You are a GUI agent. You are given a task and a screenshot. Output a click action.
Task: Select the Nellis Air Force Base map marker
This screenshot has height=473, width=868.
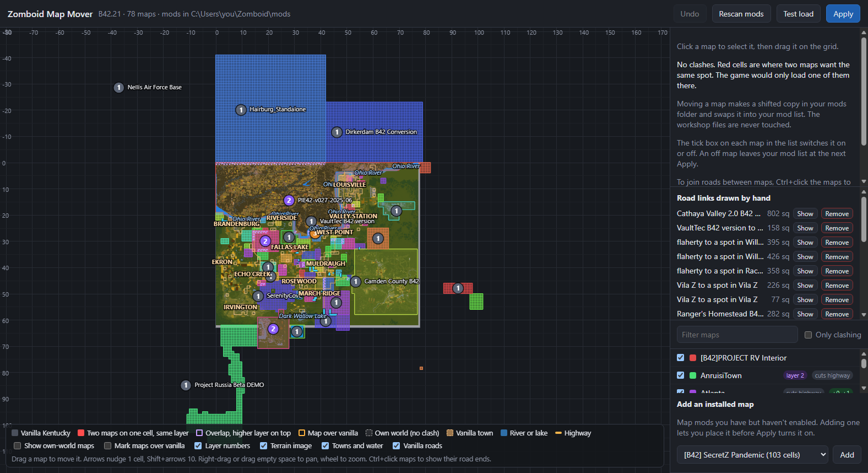pos(118,88)
